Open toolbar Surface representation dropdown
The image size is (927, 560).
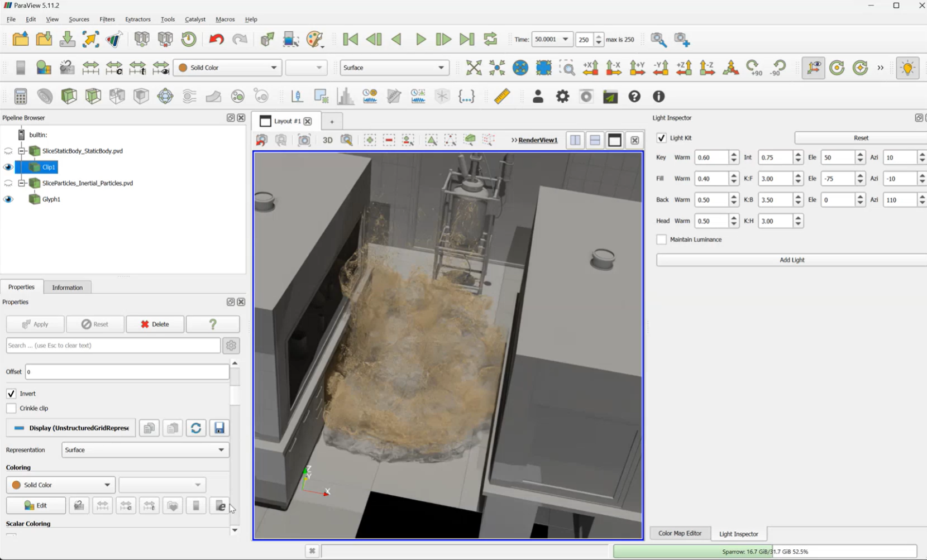(x=394, y=68)
